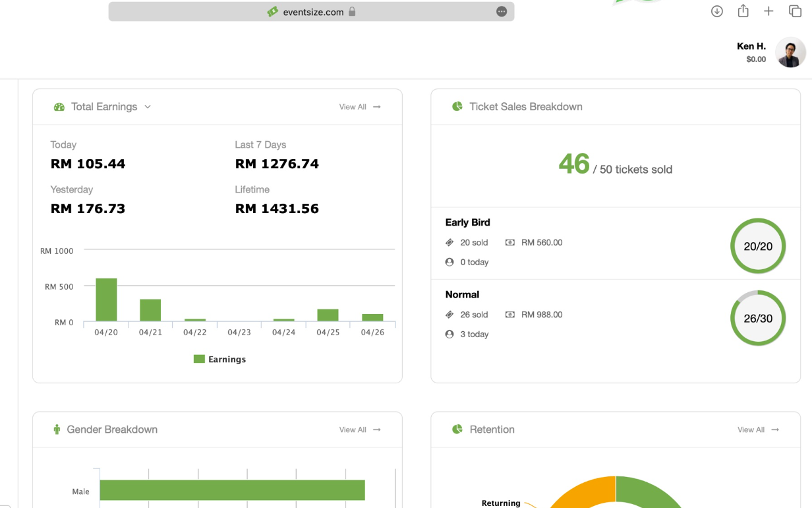Click View All on the Total Earnings card

pyautogui.click(x=358, y=106)
